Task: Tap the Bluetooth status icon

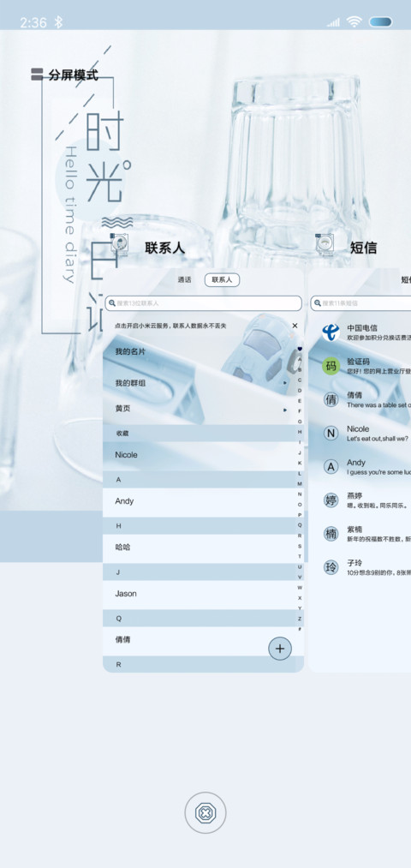Action: (x=58, y=22)
